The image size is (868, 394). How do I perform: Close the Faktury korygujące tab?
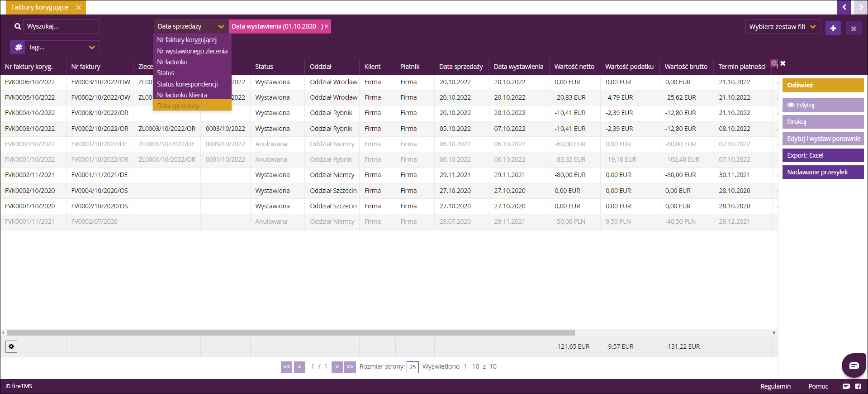[78, 7]
